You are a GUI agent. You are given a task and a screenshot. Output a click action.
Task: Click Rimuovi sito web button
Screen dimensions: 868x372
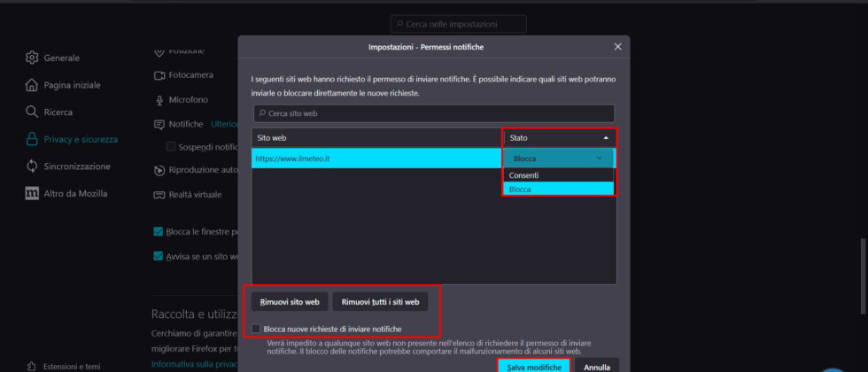click(x=290, y=302)
